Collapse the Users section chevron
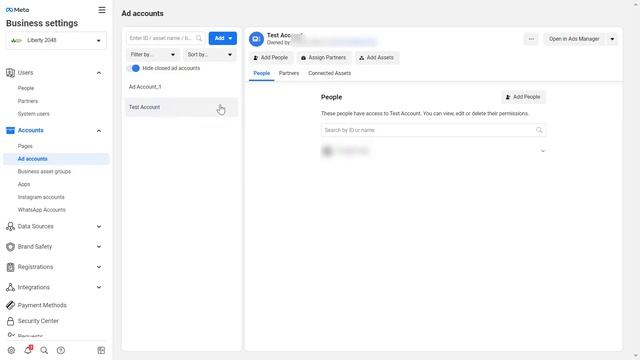The height and width of the screenshot is (360, 640). click(x=99, y=73)
